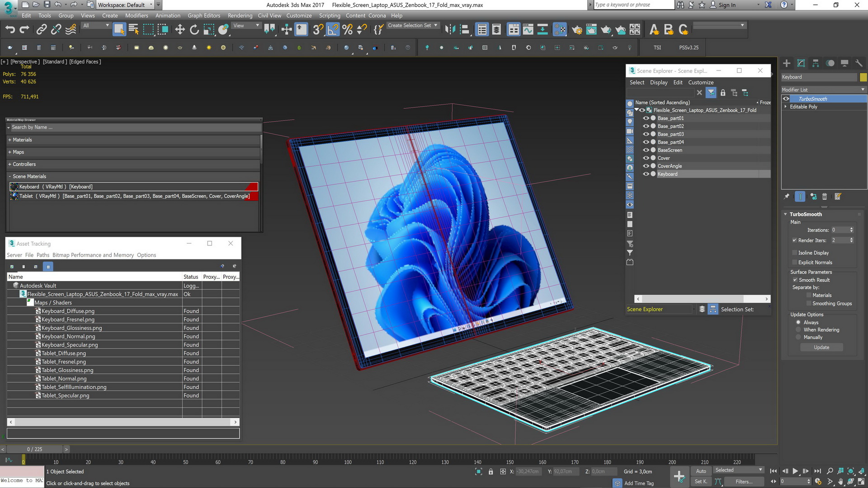Screen dimensions: 868x488
Task: Expand the Editable Poly stack entry
Action: 786,107
